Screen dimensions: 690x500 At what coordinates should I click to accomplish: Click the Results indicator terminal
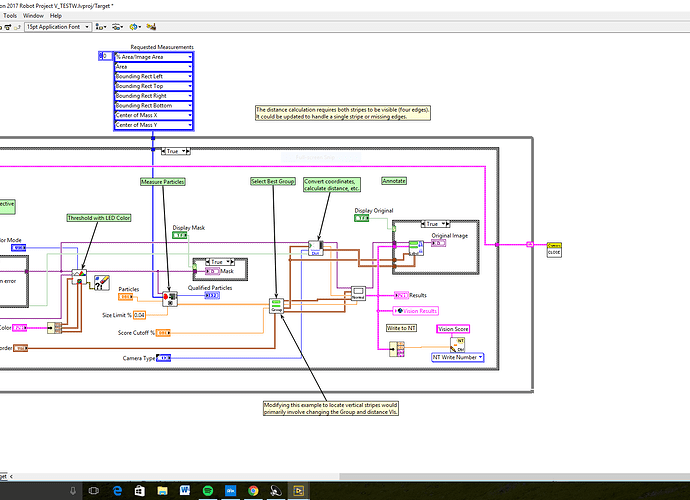point(401,295)
